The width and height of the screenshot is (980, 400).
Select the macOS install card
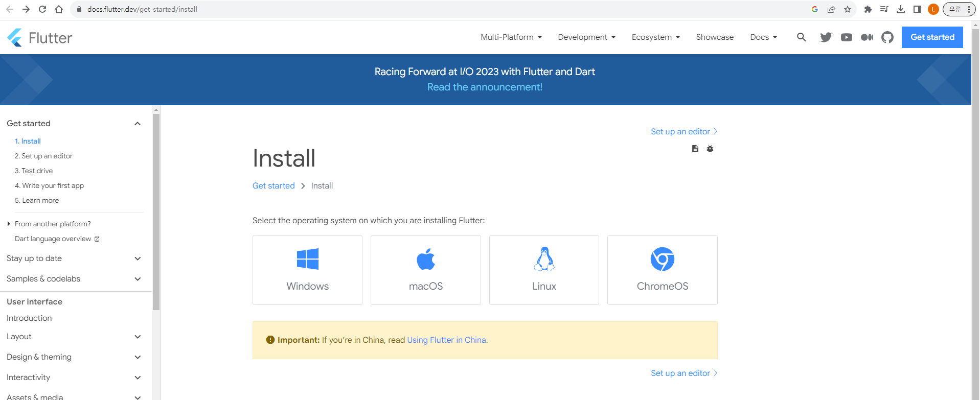tap(426, 270)
